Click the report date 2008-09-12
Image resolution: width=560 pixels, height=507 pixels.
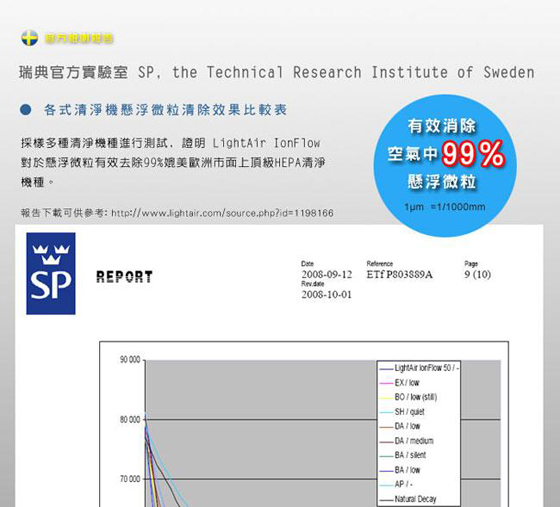coord(326,275)
